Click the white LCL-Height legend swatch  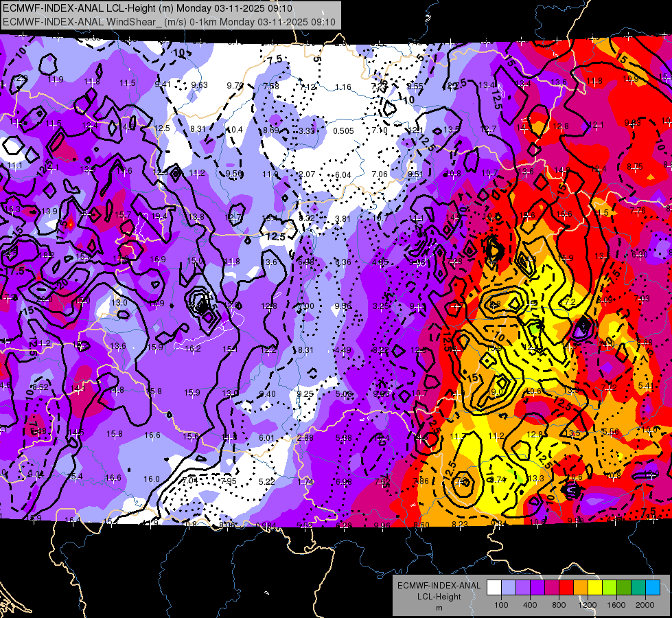coord(494,588)
